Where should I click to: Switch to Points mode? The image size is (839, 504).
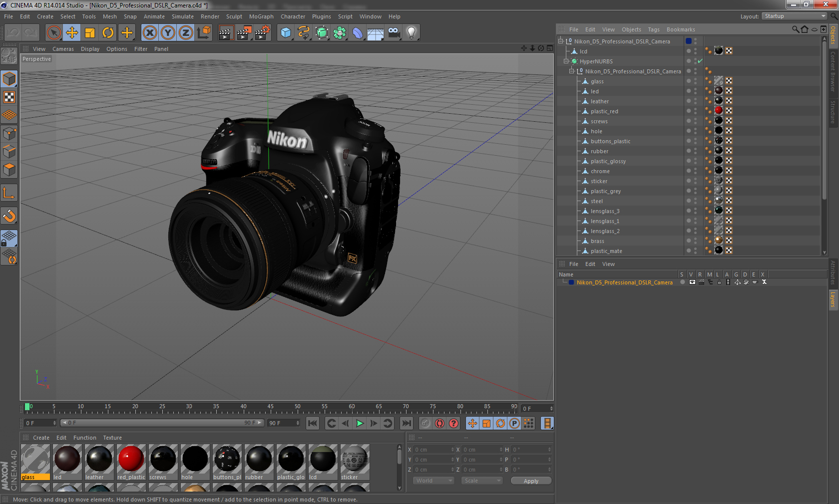[9, 133]
